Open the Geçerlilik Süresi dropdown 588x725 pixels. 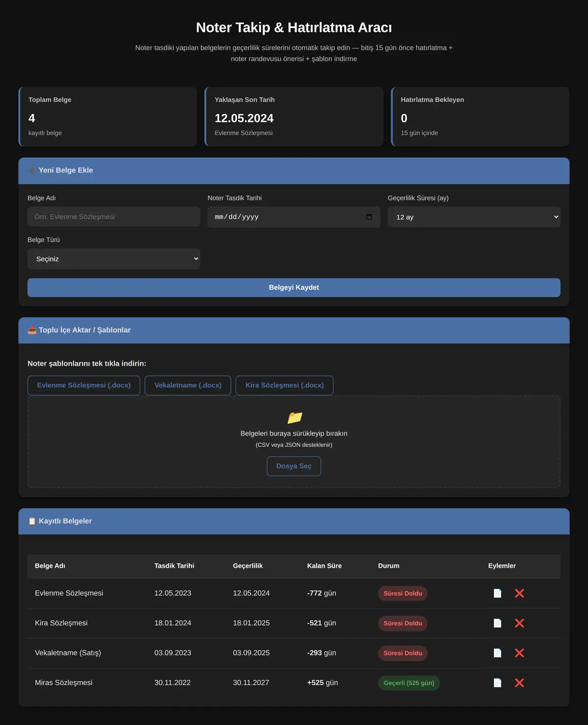pyautogui.click(x=474, y=217)
